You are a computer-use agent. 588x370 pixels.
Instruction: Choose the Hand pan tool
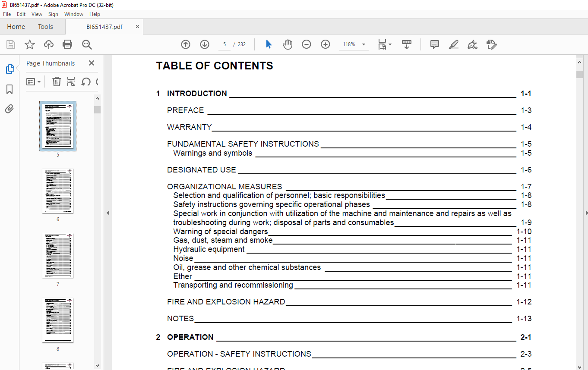point(288,44)
